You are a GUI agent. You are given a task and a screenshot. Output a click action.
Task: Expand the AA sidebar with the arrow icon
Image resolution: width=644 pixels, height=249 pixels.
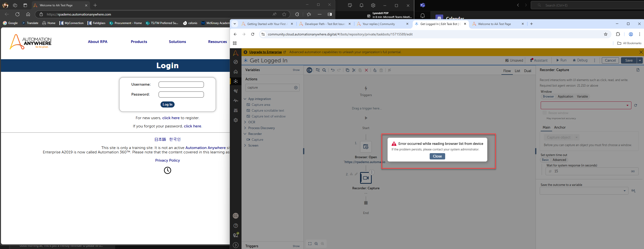click(x=235, y=245)
